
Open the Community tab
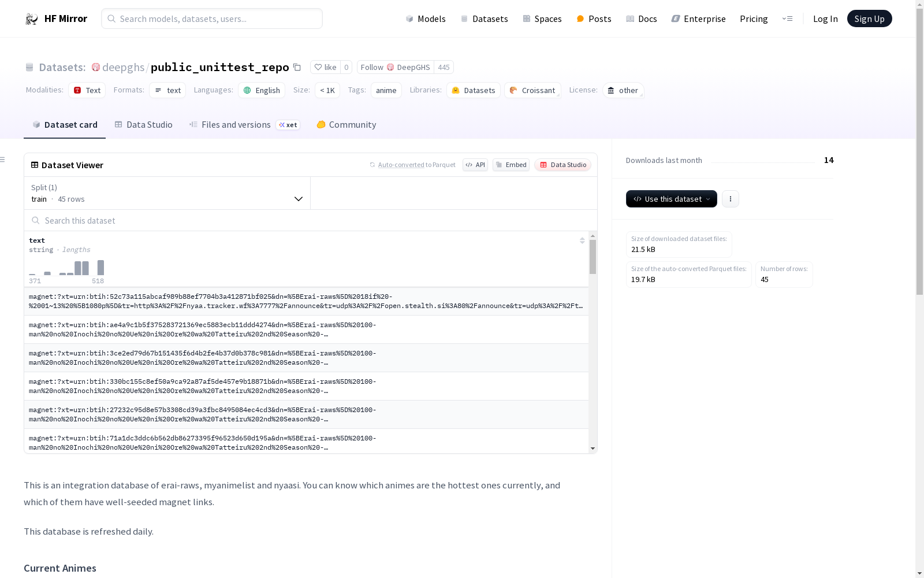point(346,125)
